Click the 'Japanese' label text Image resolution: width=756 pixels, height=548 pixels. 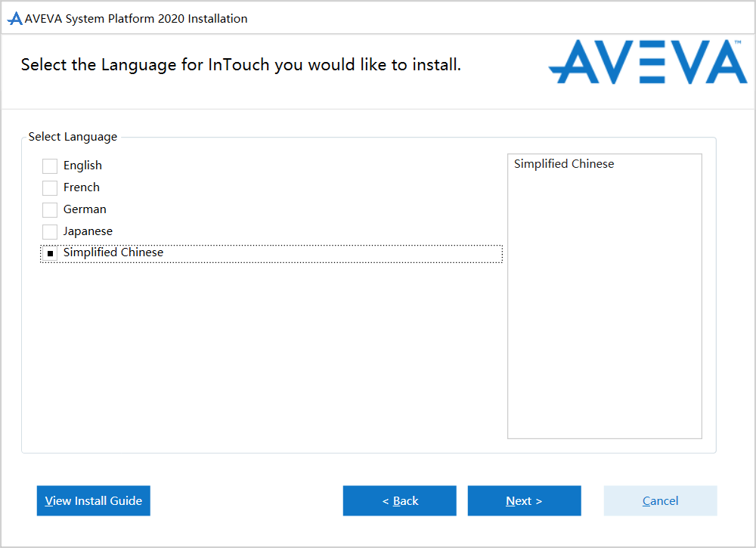point(88,231)
